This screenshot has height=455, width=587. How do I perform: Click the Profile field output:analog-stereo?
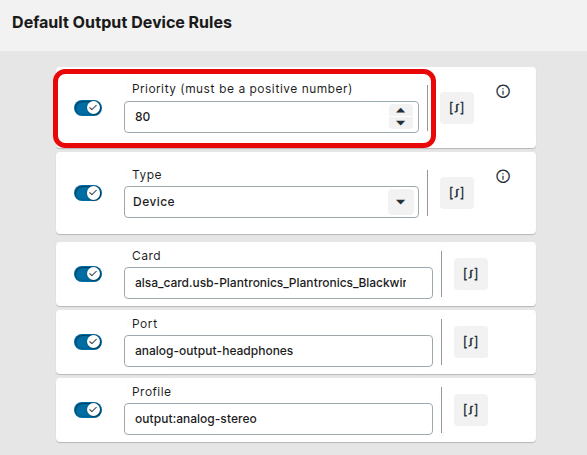pyautogui.click(x=278, y=419)
